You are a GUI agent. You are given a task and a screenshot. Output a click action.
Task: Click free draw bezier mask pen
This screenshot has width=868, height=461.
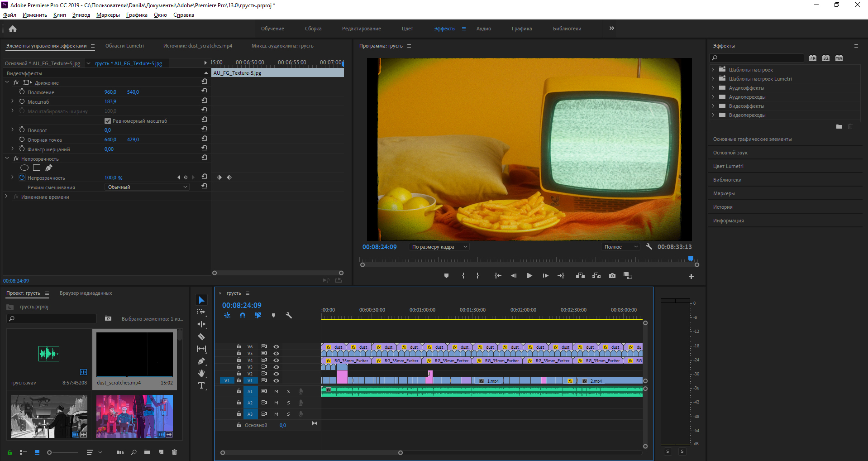(x=48, y=168)
